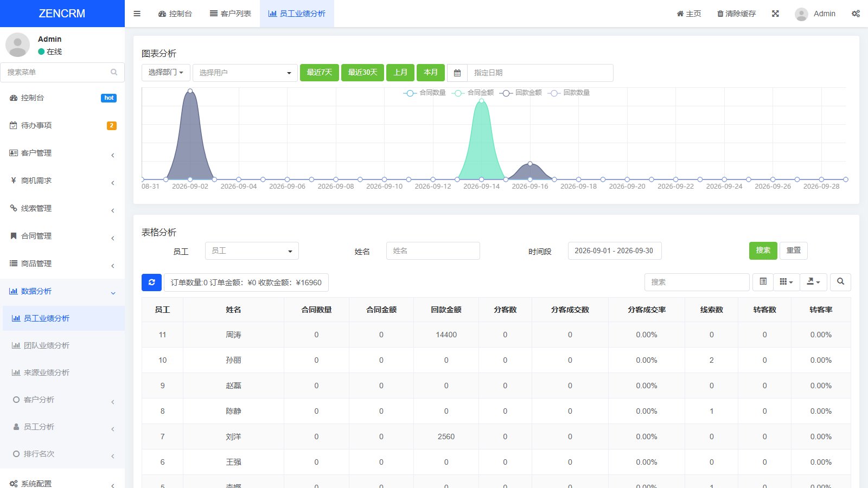Image resolution: width=868 pixels, height=488 pixels.
Task: Expand 客户管理 sidebar menu
Action: coord(62,153)
